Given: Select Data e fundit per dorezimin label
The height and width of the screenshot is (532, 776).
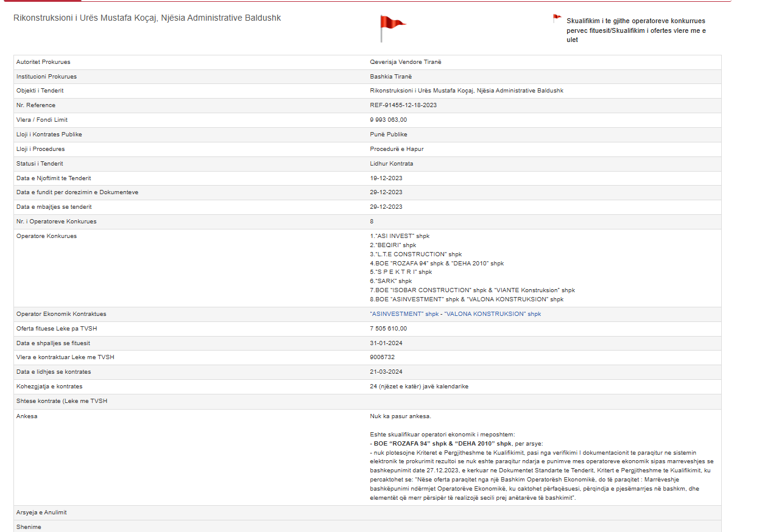Looking at the screenshot, I should point(77,192).
